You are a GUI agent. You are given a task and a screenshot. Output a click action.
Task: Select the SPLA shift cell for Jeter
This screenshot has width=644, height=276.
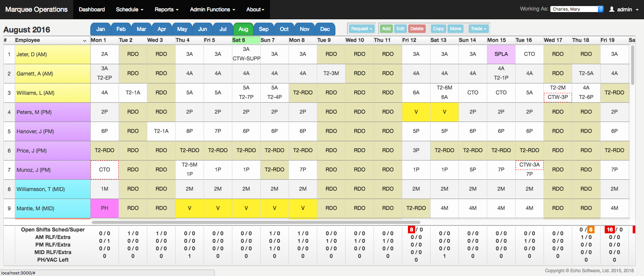tap(501, 54)
